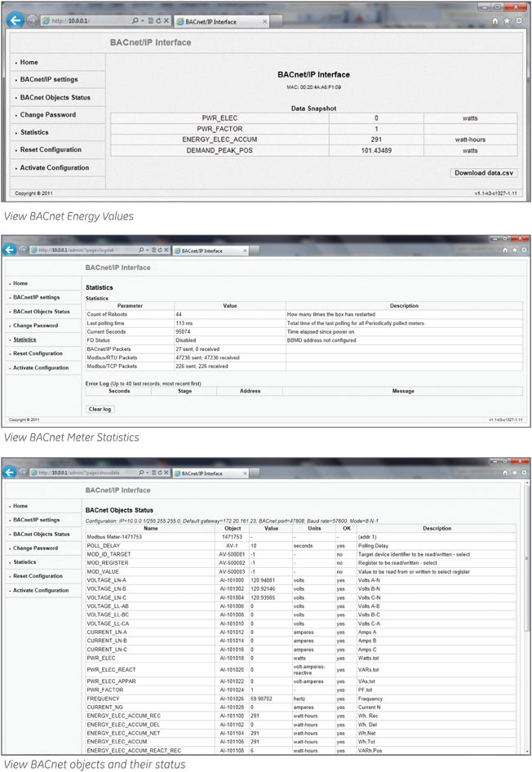Click search magnifier in Objects Status window address bar
Image resolution: width=532 pixels, height=772 pixels.
[141, 473]
